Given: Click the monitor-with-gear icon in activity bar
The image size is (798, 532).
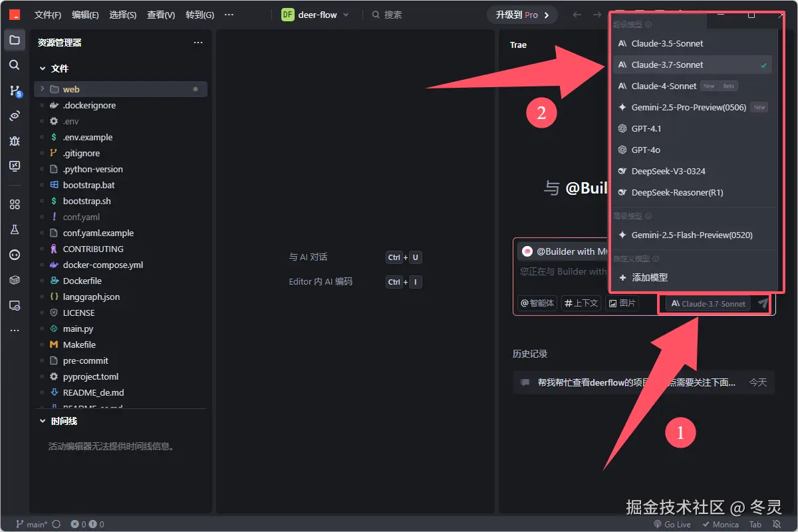Looking at the screenshot, I should click(15, 305).
